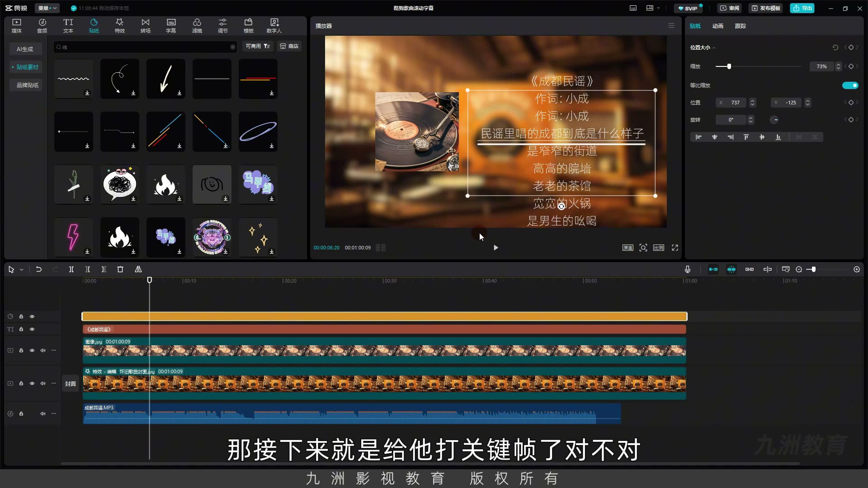This screenshot has height=488, width=868.
Task: Open the 特效 effects tab
Action: coord(119,26)
